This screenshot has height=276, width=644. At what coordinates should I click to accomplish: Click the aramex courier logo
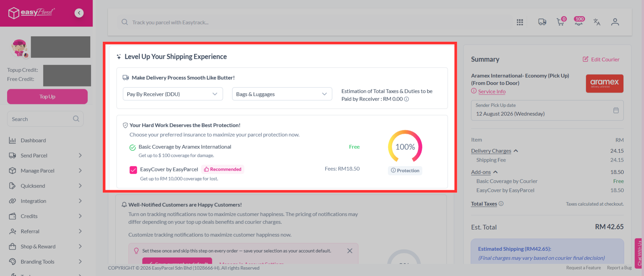(605, 83)
